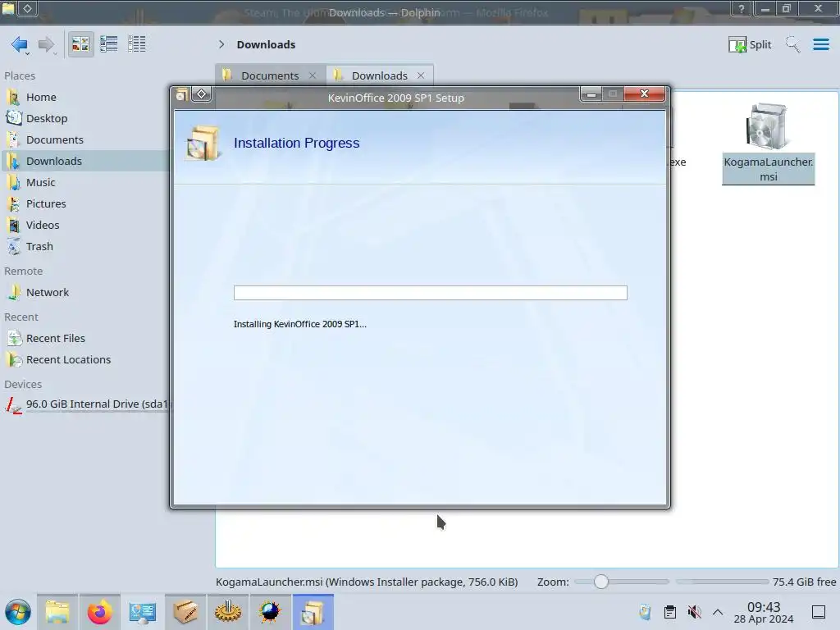Expand the breadcrumb path chevron
840x630 pixels.
(221, 44)
